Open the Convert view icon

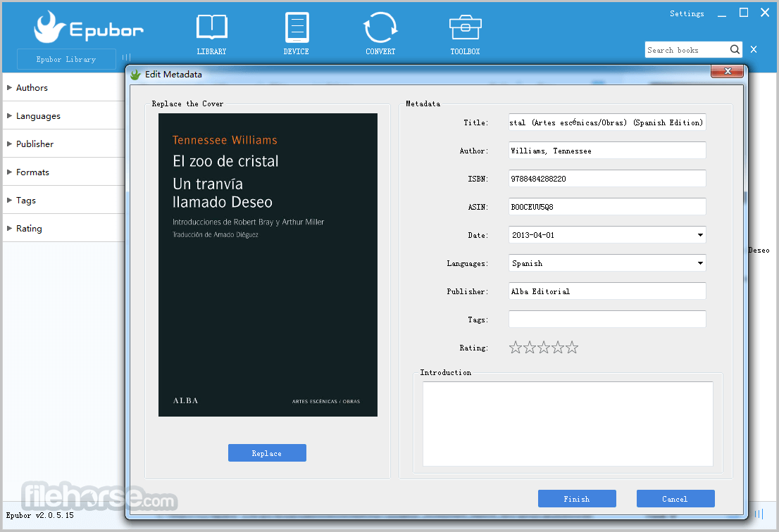[x=380, y=27]
